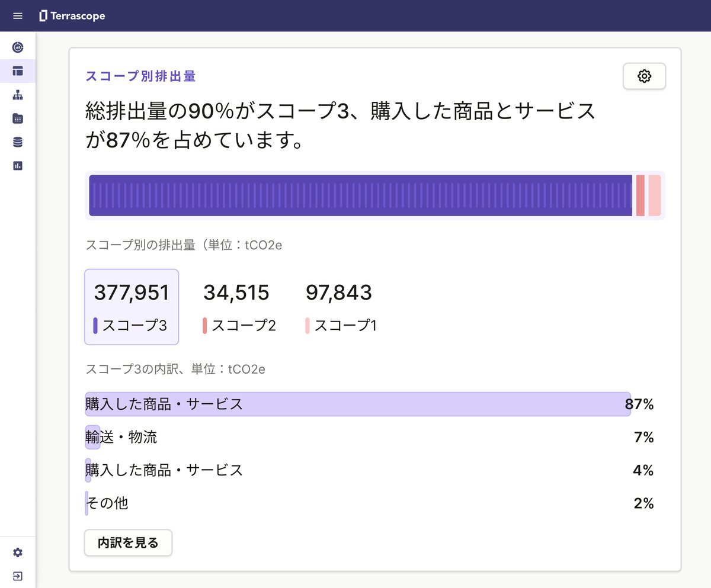Screen dimensions: 711x588
Task: Click the 87% 購入した商品・サービス row
Action: pos(369,404)
